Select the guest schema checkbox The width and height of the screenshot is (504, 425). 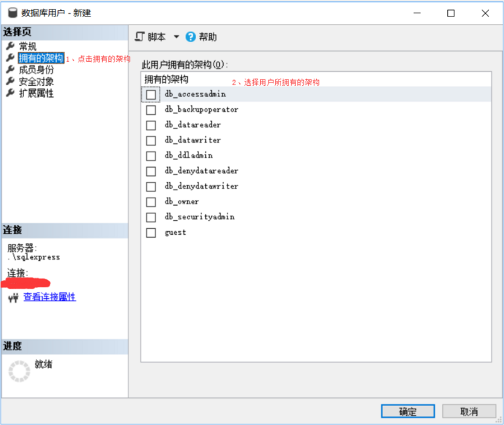tap(151, 233)
